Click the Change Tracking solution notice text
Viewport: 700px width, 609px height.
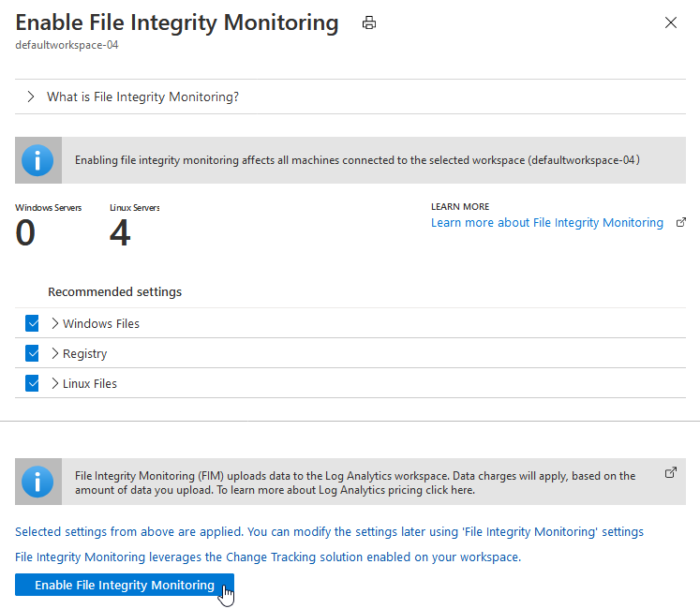pos(268,557)
